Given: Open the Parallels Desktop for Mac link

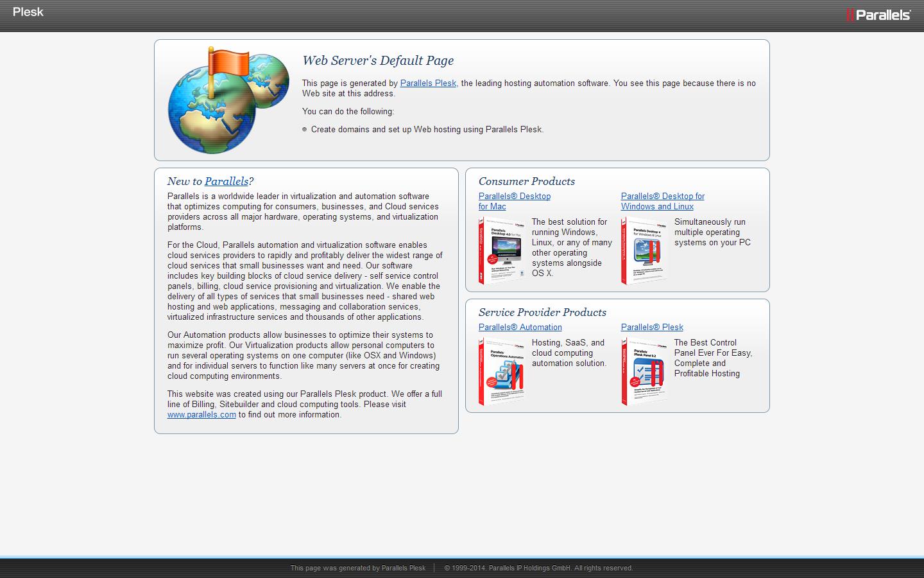Looking at the screenshot, I should [x=514, y=201].
